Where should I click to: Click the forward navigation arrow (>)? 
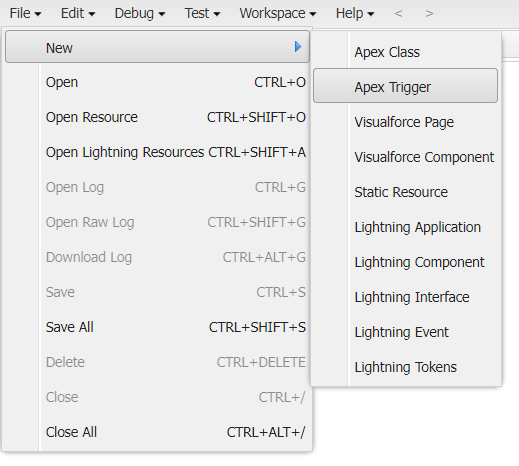(x=429, y=13)
